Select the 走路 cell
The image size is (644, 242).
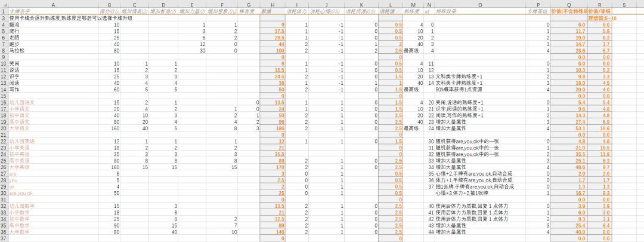coord(53,38)
